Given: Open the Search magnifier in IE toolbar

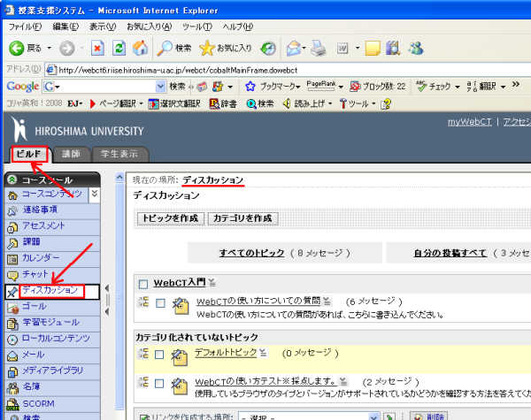Looking at the screenshot, I should (165, 49).
